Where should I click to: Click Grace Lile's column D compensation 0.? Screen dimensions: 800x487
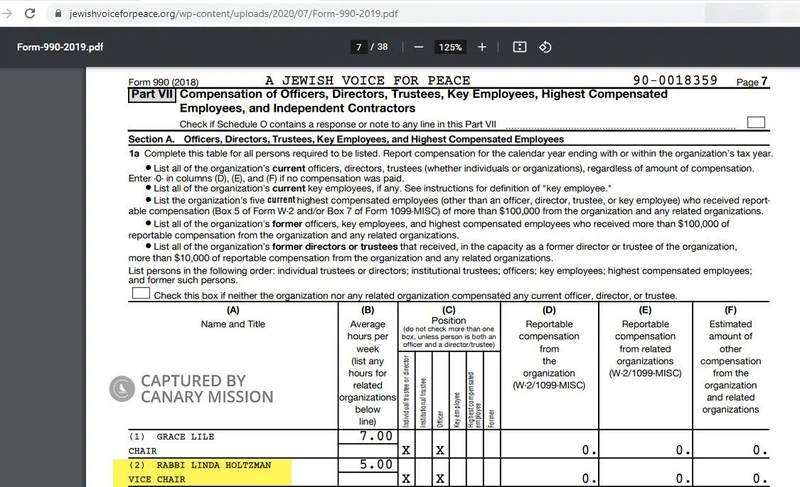tap(589, 450)
